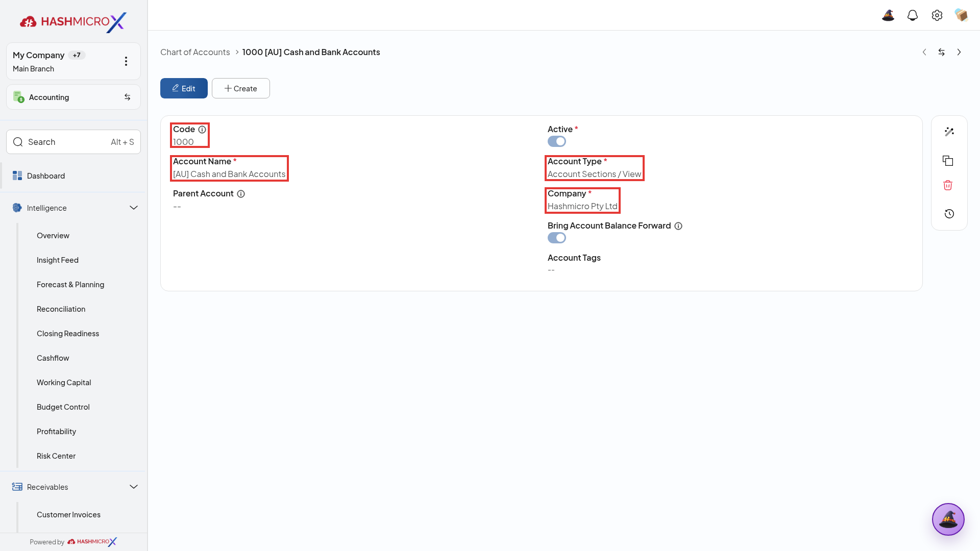The width and height of the screenshot is (980, 551).
Task: Focus the sidebar Search field
Action: pyautogui.click(x=73, y=142)
